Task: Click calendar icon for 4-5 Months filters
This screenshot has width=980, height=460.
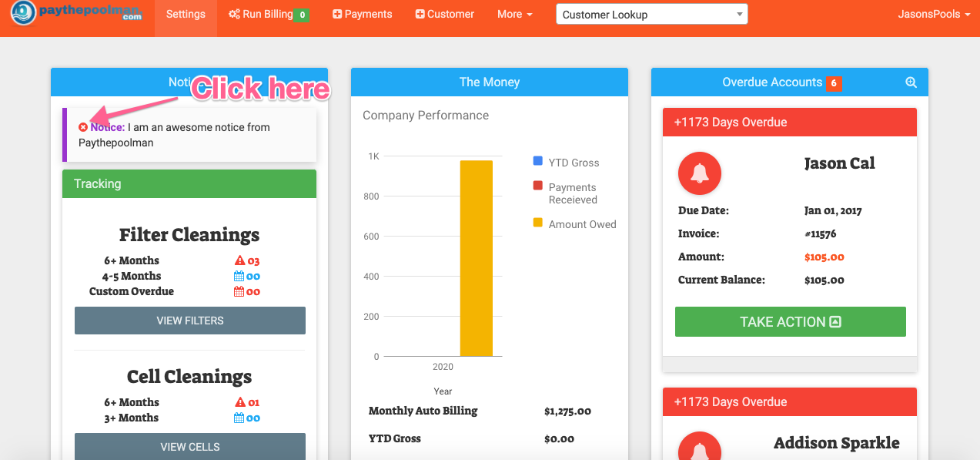Action: pos(239,277)
